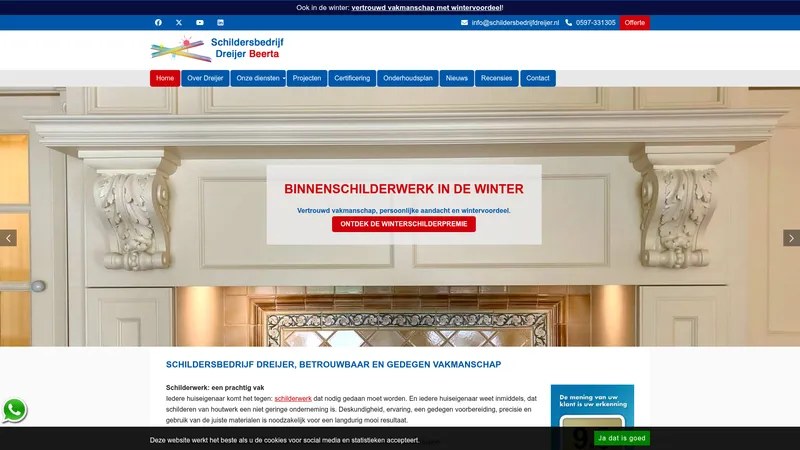Accept cookies with Ja dat is goed
The height and width of the screenshot is (450, 800).
621,438
